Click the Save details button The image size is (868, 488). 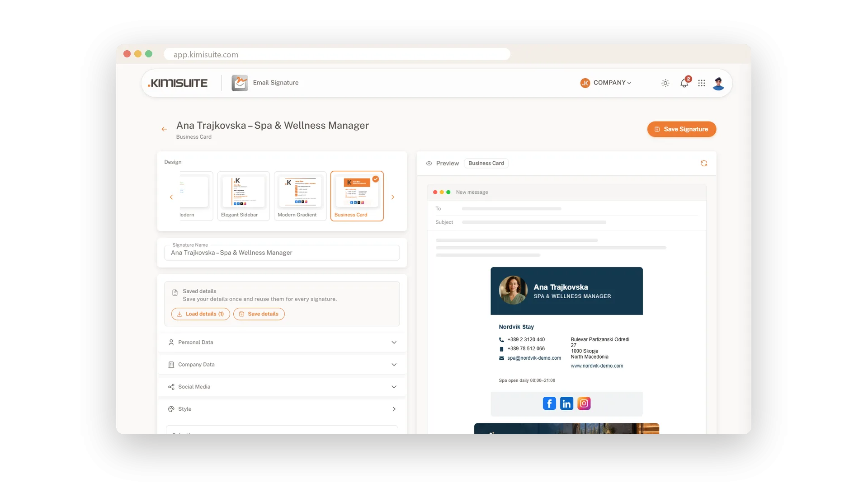pos(259,314)
